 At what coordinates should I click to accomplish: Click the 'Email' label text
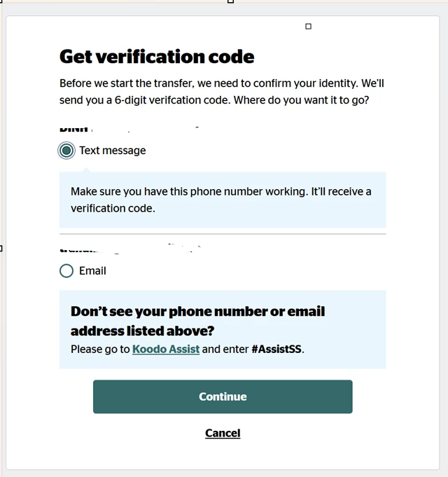coord(92,271)
